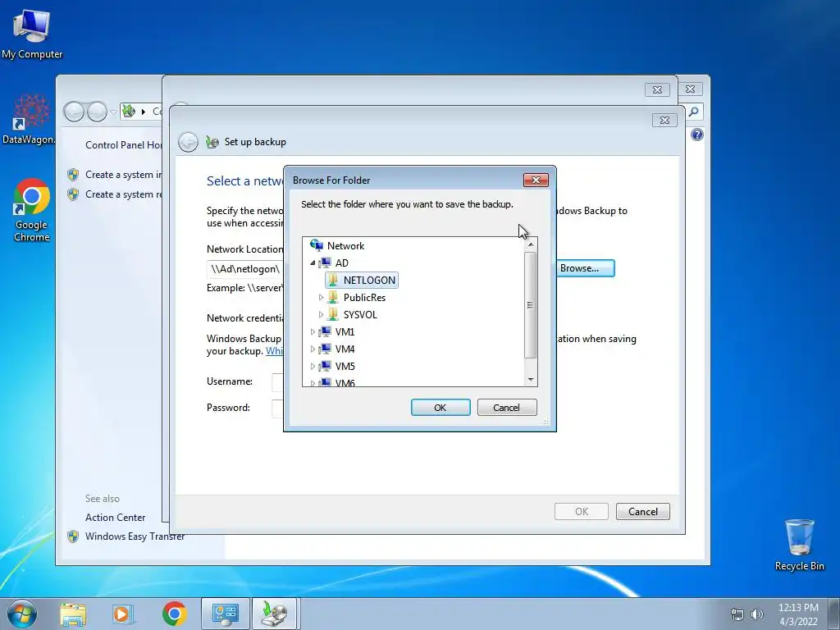Click the Control Panel forward navigation button
The image size is (840, 630).
click(97, 112)
